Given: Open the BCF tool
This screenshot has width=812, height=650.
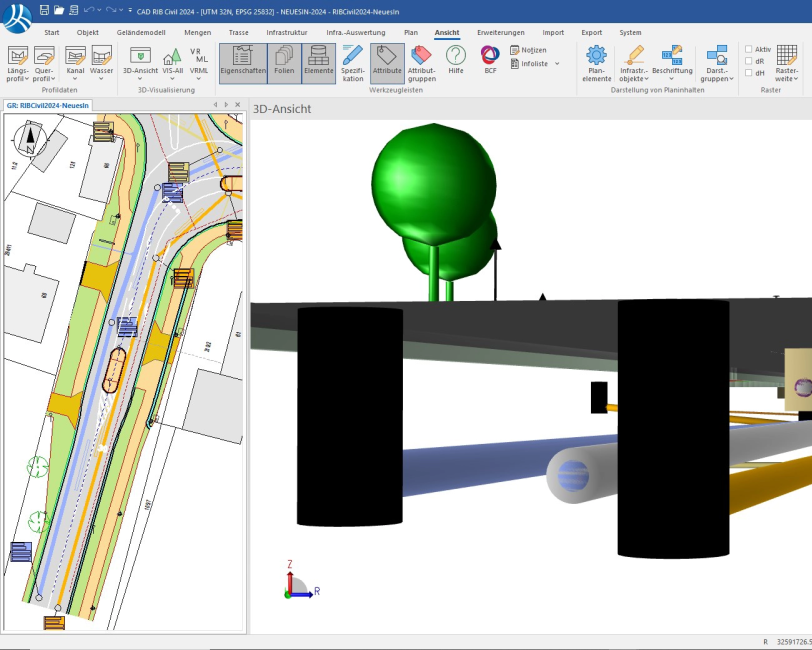Looking at the screenshot, I should (x=490, y=56).
